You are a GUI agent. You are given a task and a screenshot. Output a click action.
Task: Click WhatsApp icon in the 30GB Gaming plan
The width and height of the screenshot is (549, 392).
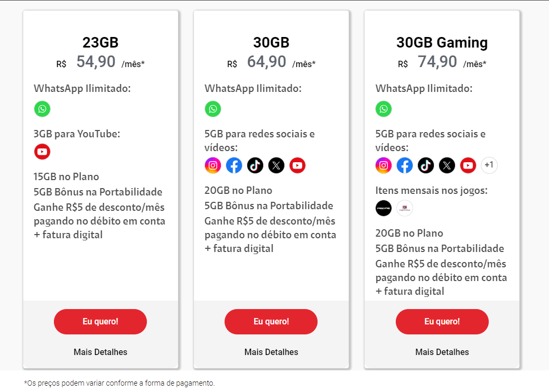coord(384,109)
